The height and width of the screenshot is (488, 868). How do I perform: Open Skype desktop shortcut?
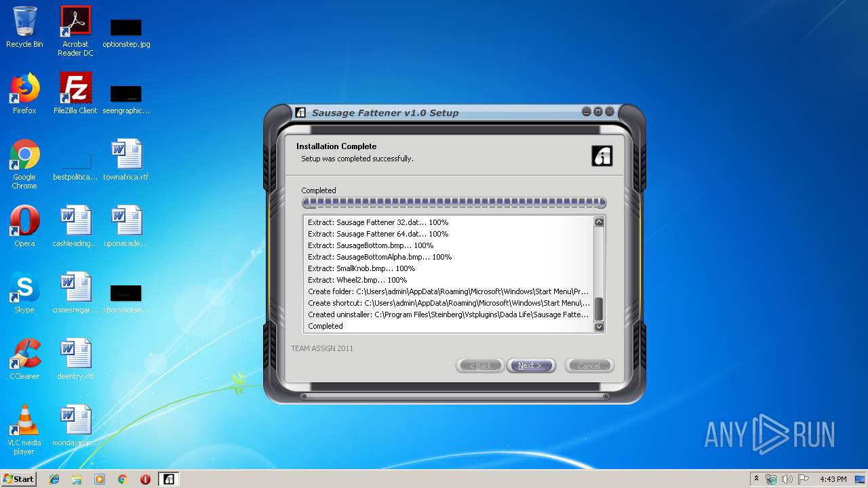coord(24,293)
